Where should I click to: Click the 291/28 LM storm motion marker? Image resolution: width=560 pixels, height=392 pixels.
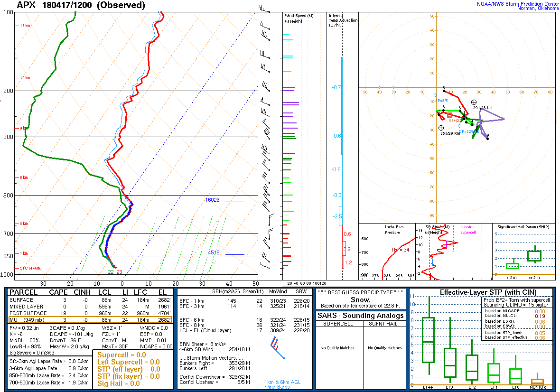tap(474, 103)
